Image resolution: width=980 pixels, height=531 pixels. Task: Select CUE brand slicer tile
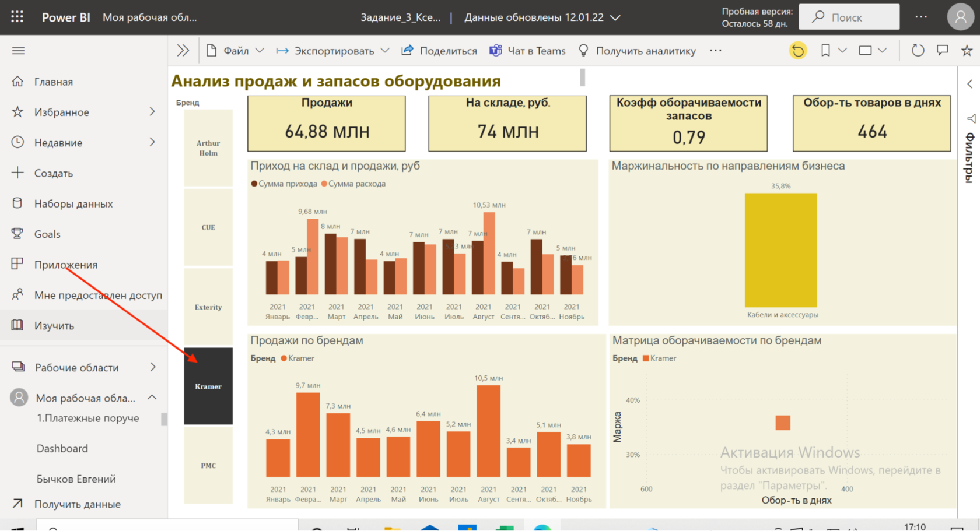208,227
